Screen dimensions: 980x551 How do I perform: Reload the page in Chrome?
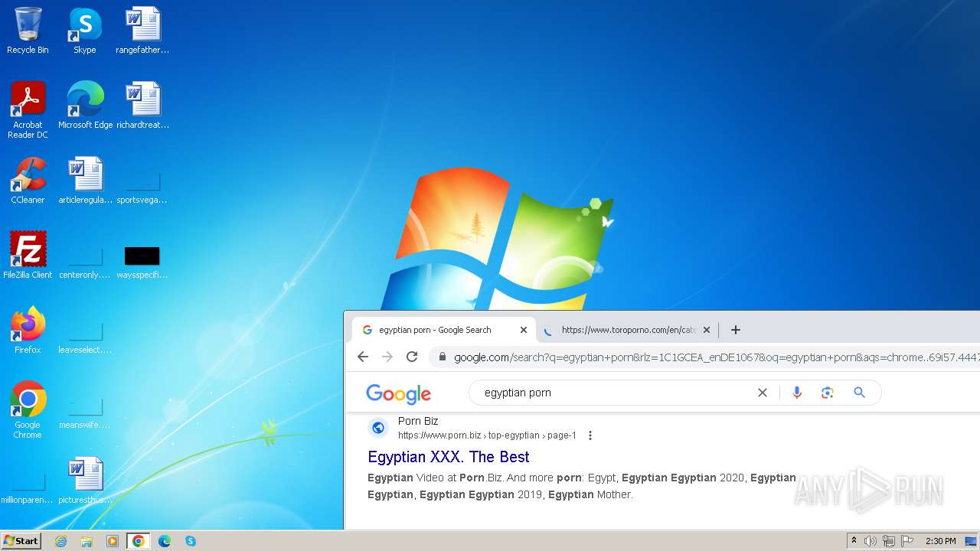point(412,357)
